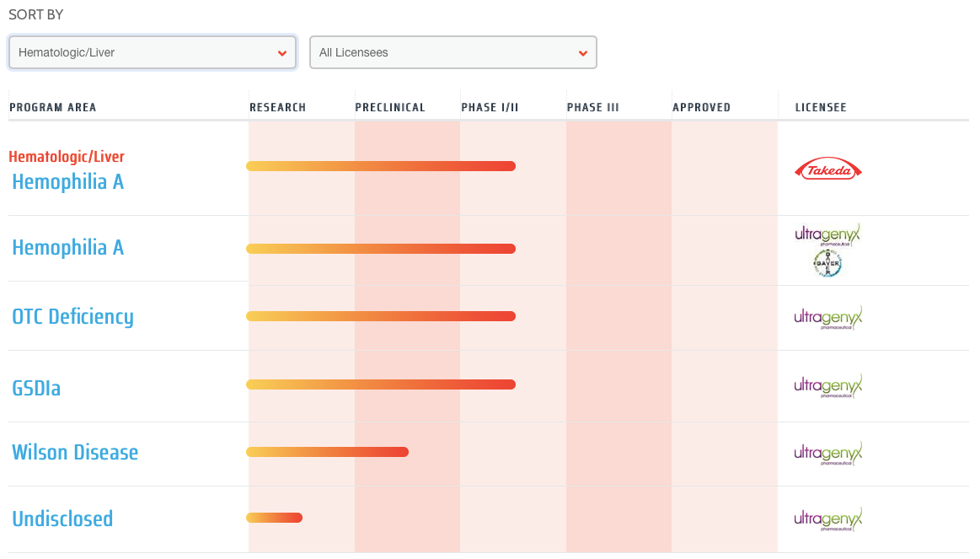Open the Takeda Hemophilia A program link
980x559 pixels.
tap(67, 181)
